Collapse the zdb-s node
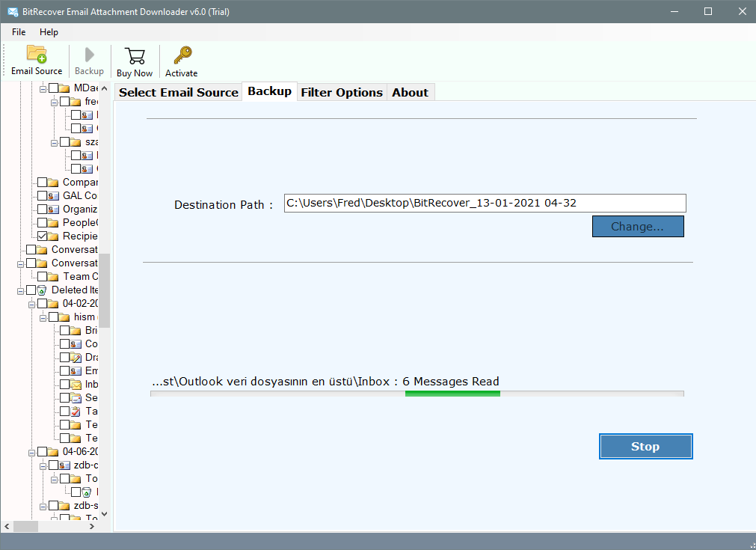 [x=43, y=507]
